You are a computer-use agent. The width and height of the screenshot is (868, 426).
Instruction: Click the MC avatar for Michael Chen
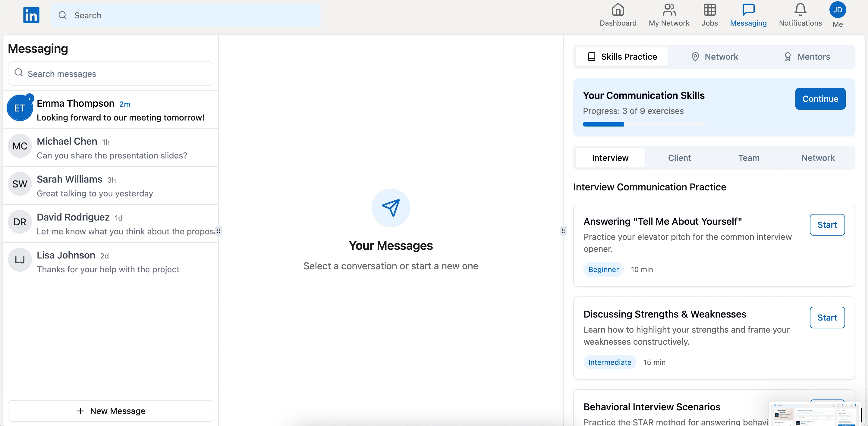[20, 146]
